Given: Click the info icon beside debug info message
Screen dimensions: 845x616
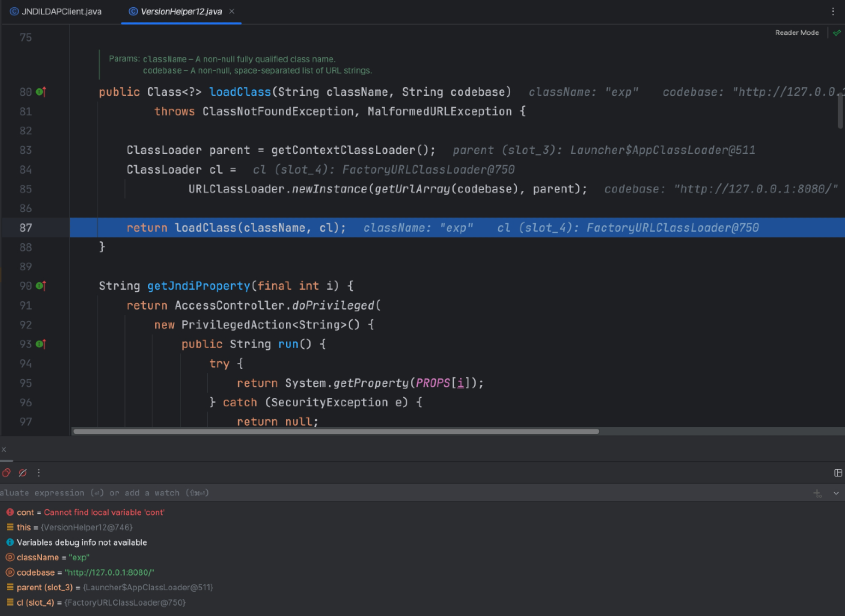Looking at the screenshot, I should [x=10, y=542].
